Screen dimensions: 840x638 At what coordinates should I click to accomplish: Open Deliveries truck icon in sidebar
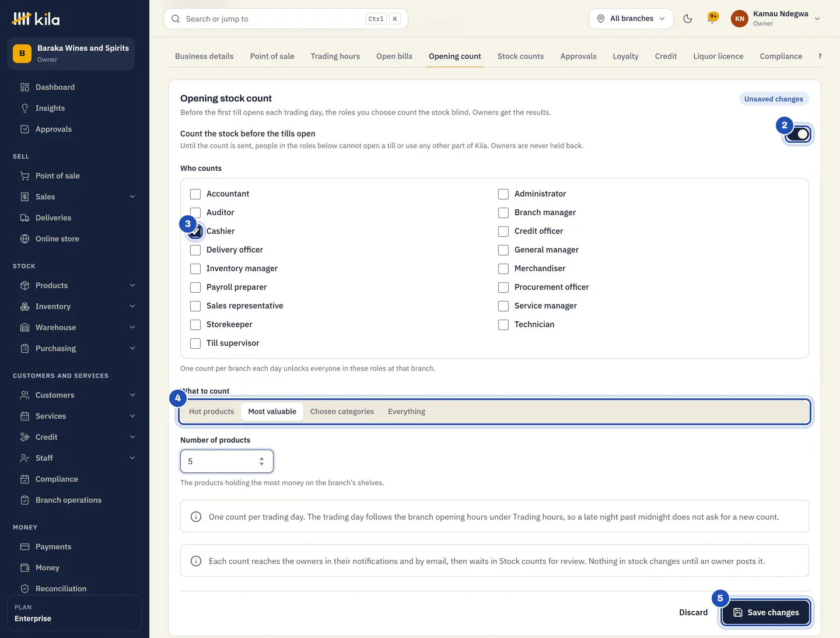[24, 218]
